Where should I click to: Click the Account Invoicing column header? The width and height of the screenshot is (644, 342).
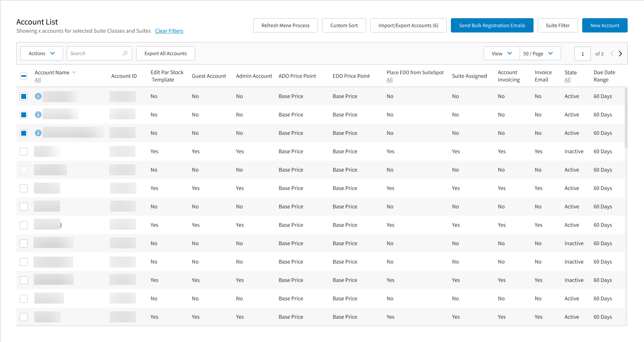coord(509,76)
